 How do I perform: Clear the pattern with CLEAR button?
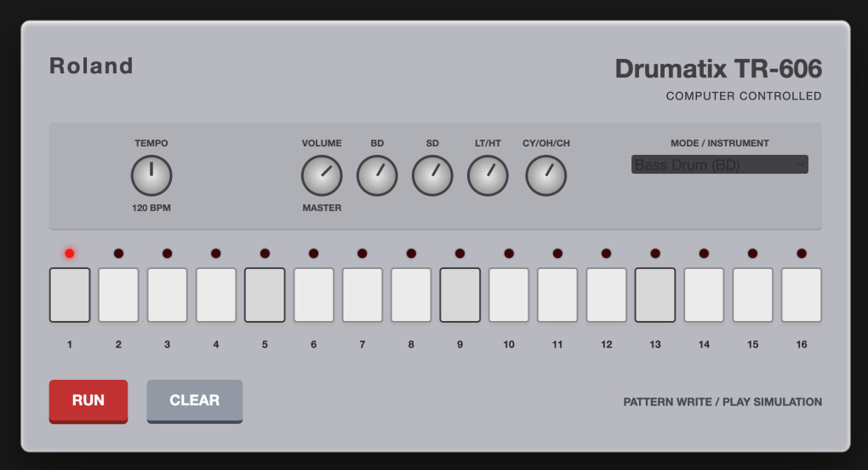pos(194,401)
